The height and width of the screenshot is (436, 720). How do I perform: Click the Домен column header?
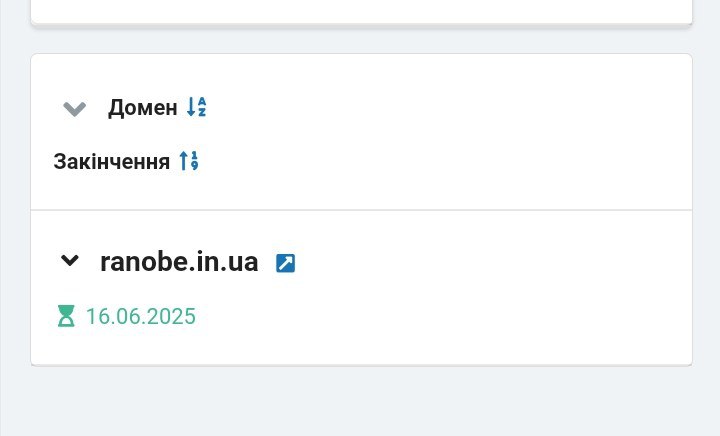[x=142, y=108]
